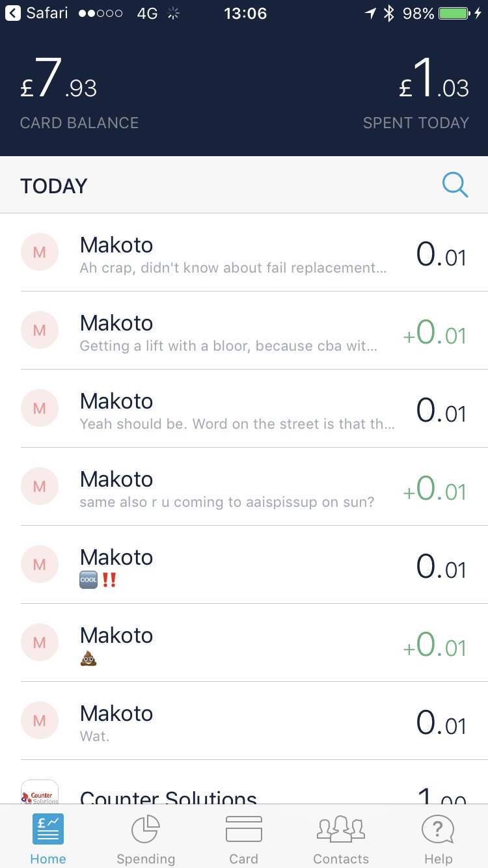
Task: Tap the search magnifier icon
Action: [455, 185]
